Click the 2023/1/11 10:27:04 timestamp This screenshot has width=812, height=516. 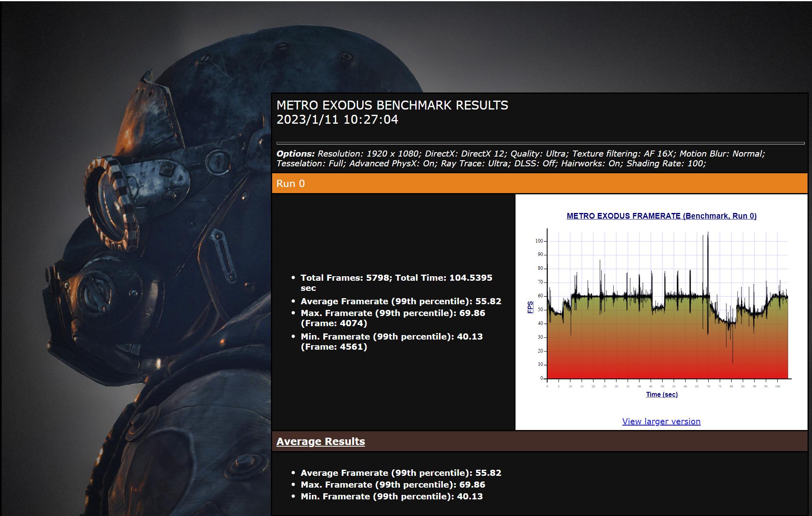(x=337, y=120)
